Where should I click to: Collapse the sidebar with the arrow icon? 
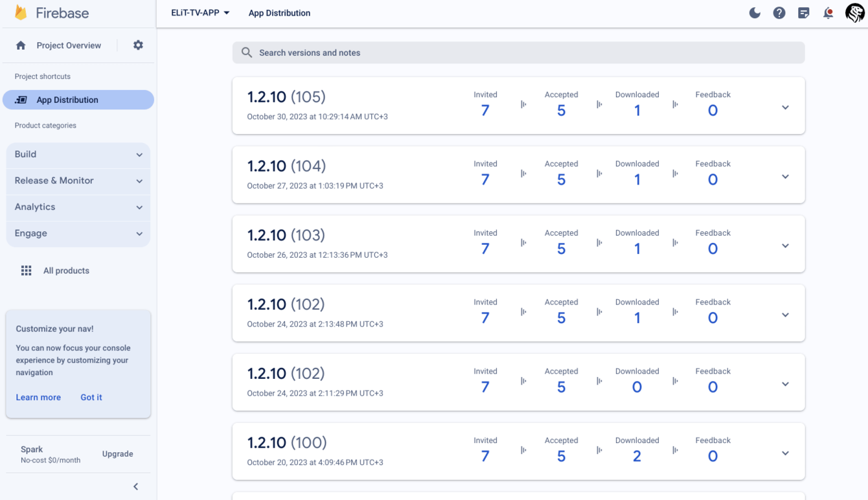click(136, 486)
